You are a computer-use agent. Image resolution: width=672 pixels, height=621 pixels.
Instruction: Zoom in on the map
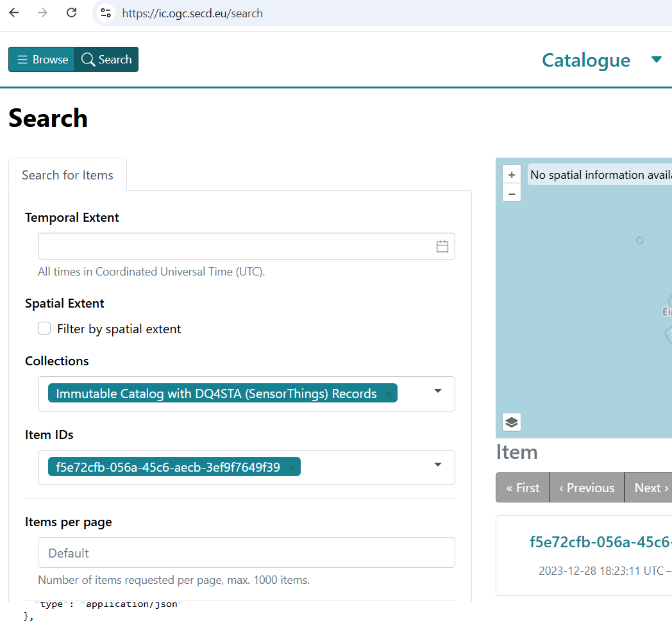tap(511, 175)
